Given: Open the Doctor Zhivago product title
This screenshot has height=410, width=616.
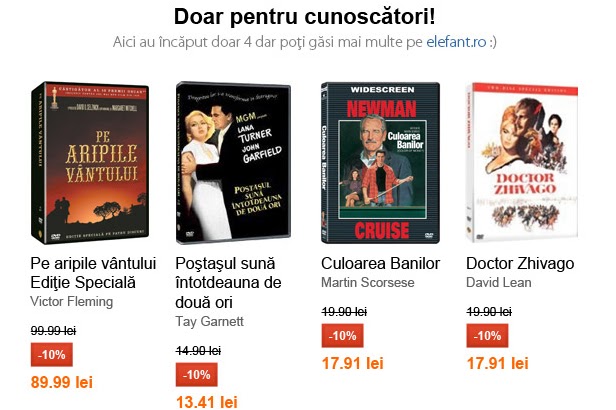Looking at the screenshot, I should [x=520, y=264].
